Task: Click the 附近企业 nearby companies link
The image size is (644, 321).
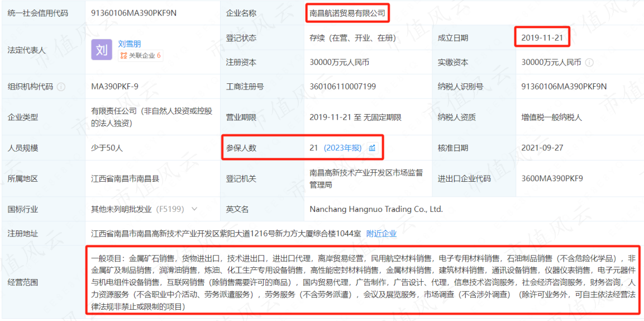Action: click(381, 233)
